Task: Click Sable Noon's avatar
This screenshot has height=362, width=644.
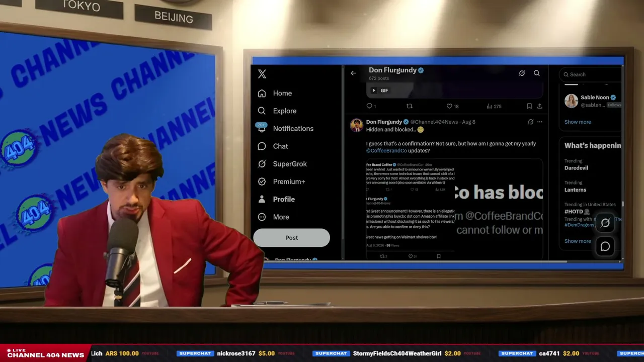Action: [x=571, y=101]
